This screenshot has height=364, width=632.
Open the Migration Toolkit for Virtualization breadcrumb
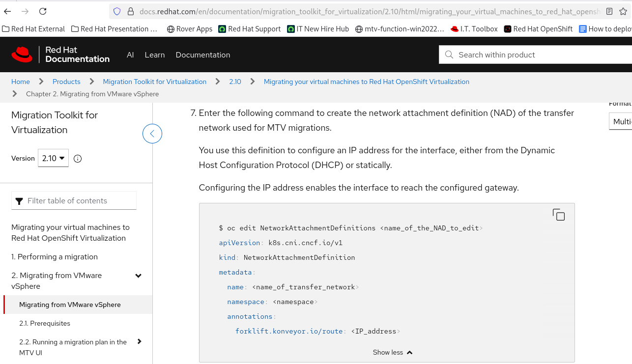click(154, 82)
